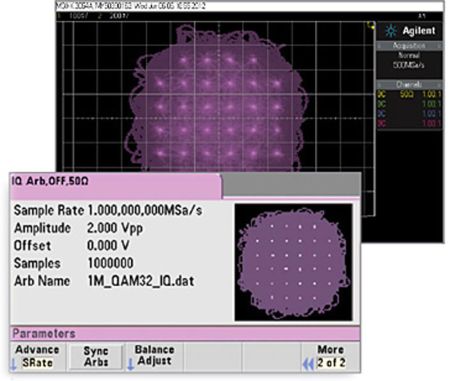The image size is (450, 381).
Task: Select the Samples value 1000000
Action: [x=110, y=263]
